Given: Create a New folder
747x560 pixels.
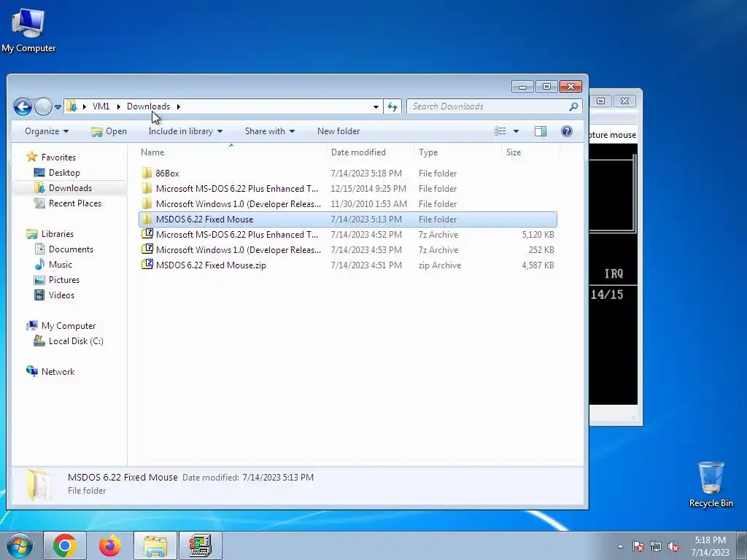Looking at the screenshot, I should pos(338,131).
